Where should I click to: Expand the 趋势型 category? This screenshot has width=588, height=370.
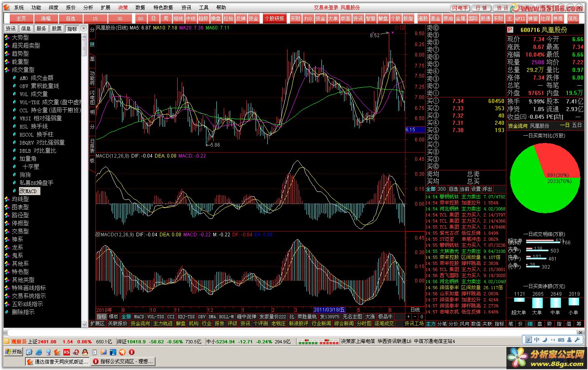pos(20,53)
